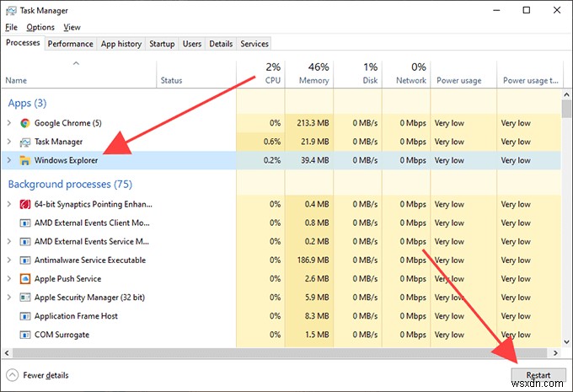Select the Processes tab
573x392 pixels.
pyautogui.click(x=23, y=43)
